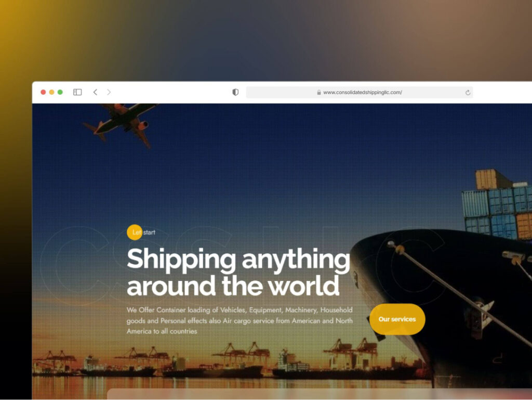
Task: Click the Shipping anything around the world headline
Action: pos(238,272)
